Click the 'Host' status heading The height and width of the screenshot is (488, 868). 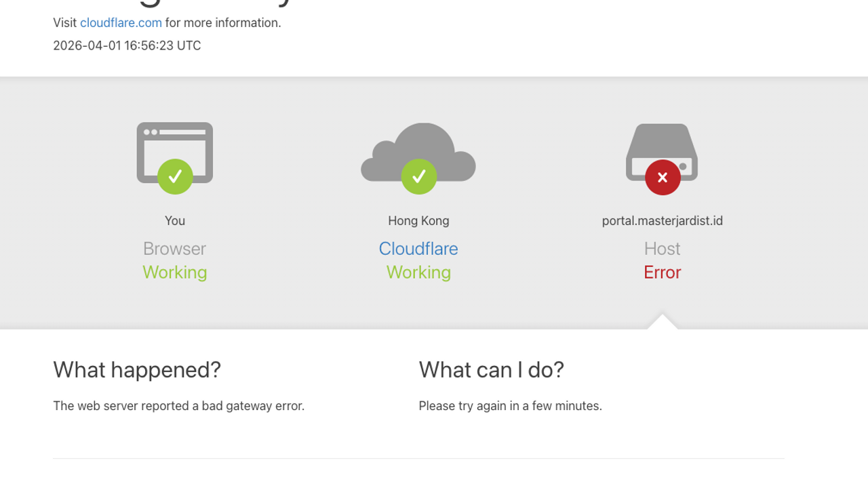(x=663, y=249)
